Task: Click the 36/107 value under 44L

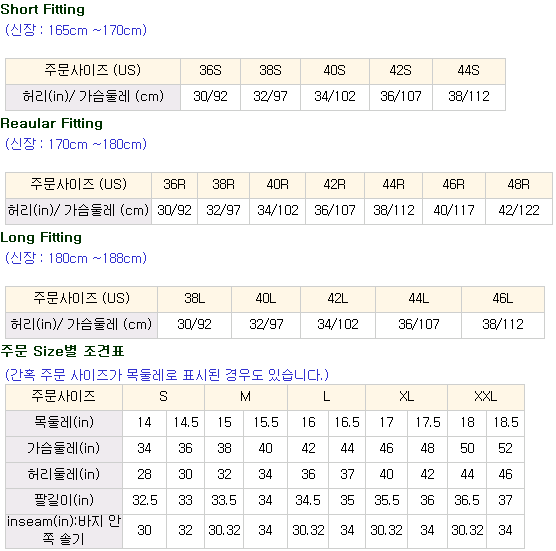Action: (x=418, y=325)
